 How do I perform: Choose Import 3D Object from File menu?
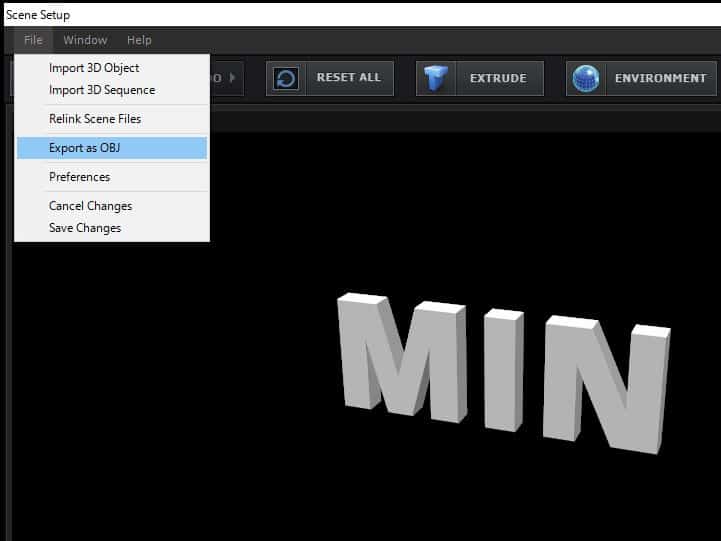[94, 68]
